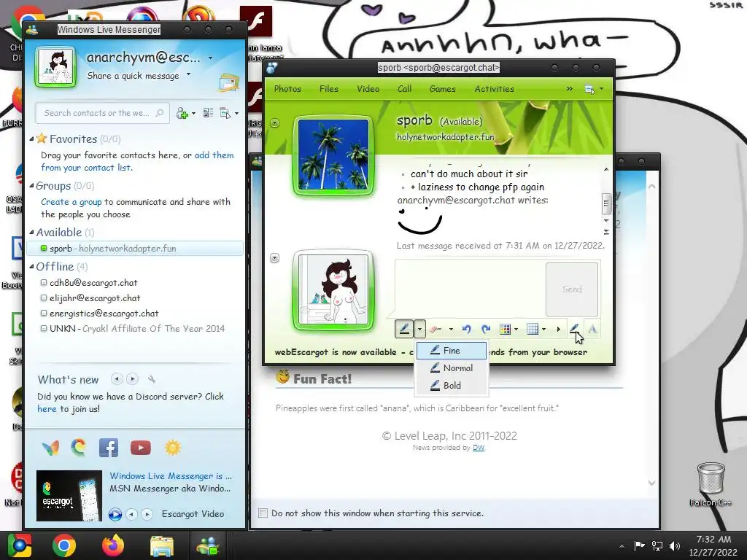Viewport: 747px width, 560px height.
Task: Collapse the Offline group
Action: pos(31,267)
